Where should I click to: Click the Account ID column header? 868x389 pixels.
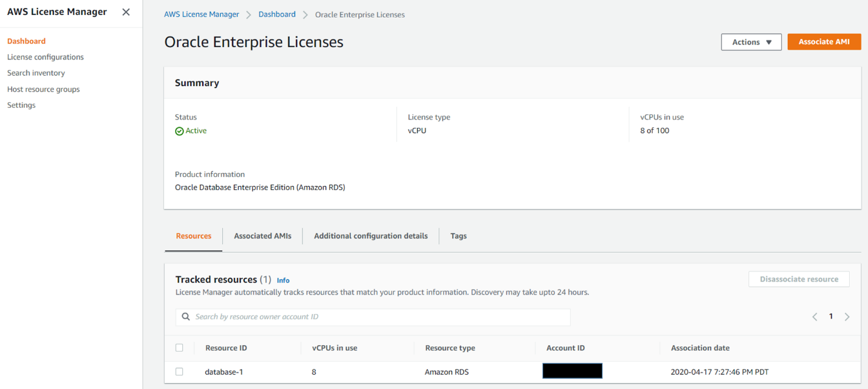pos(566,348)
